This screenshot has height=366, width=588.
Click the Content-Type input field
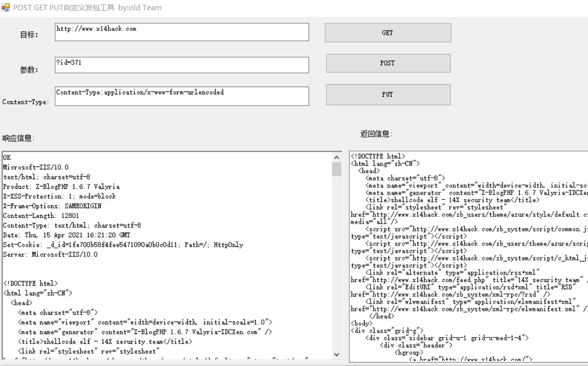(182, 96)
